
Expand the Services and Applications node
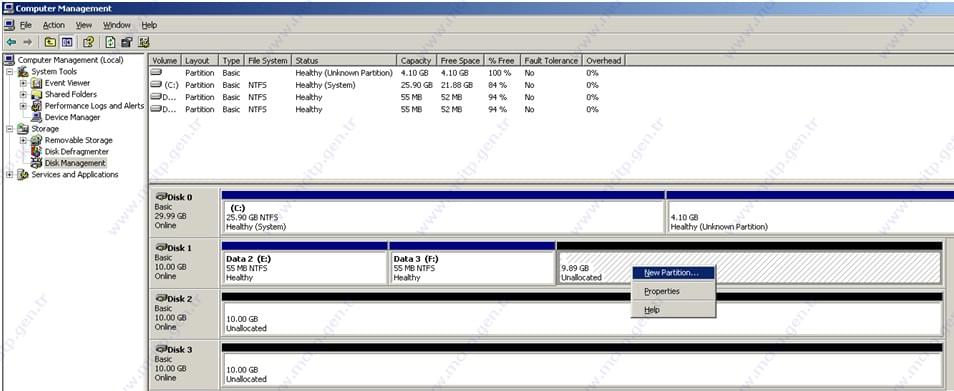(10, 175)
